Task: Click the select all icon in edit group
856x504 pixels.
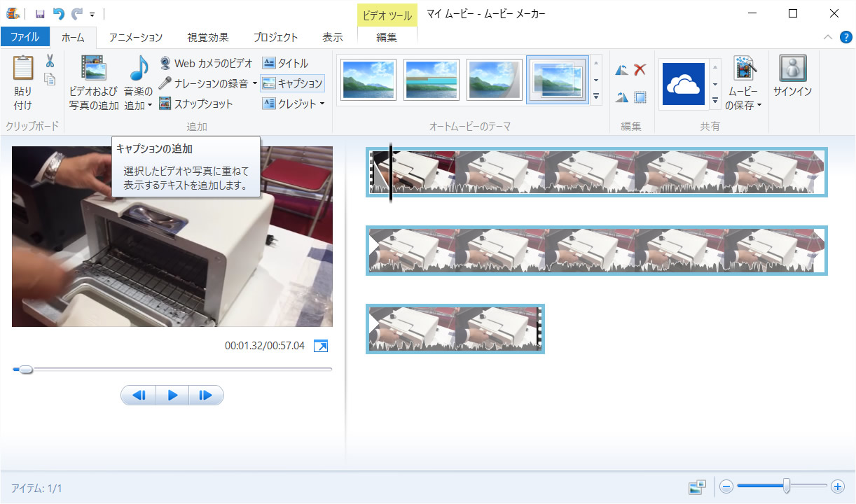Action: point(640,97)
